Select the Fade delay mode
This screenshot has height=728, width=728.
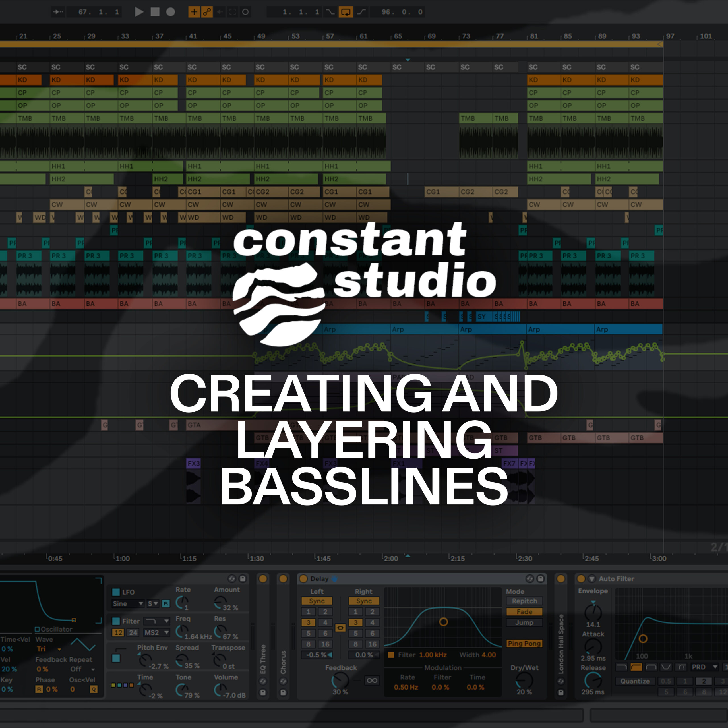click(x=524, y=612)
